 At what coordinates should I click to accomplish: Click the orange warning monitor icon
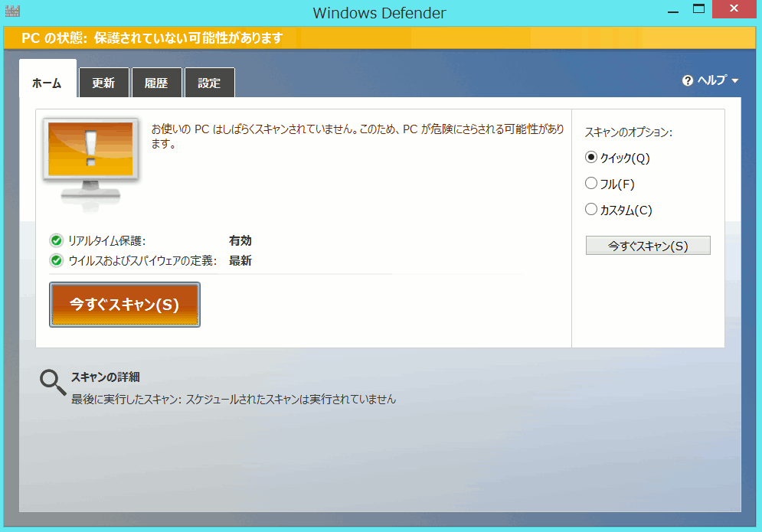(x=91, y=160)
